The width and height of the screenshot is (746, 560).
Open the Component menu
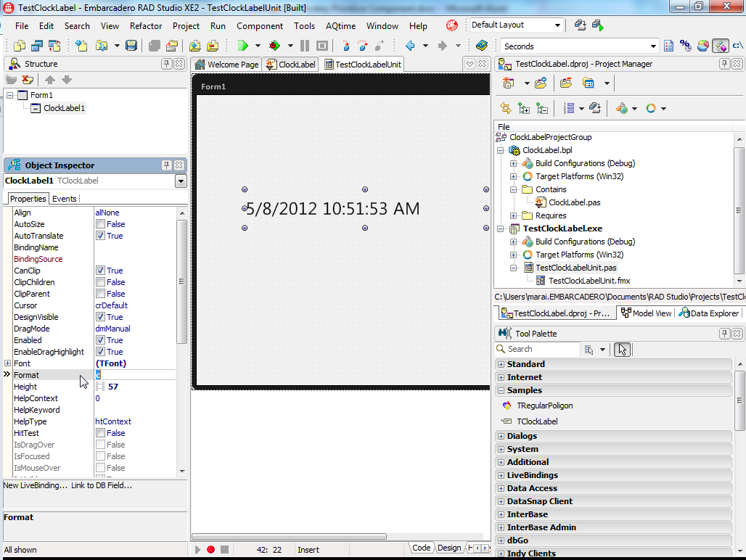259,25
